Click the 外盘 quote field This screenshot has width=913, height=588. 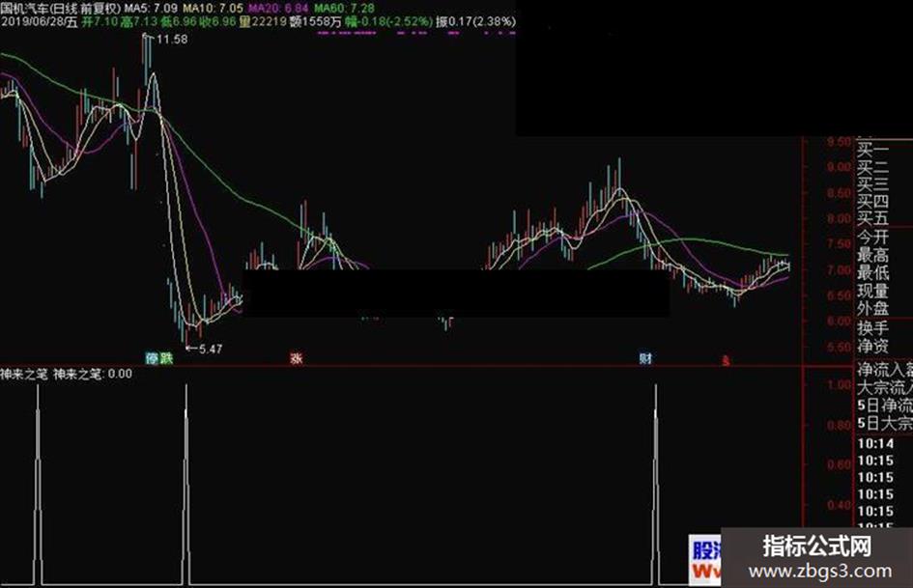(872, 308)
